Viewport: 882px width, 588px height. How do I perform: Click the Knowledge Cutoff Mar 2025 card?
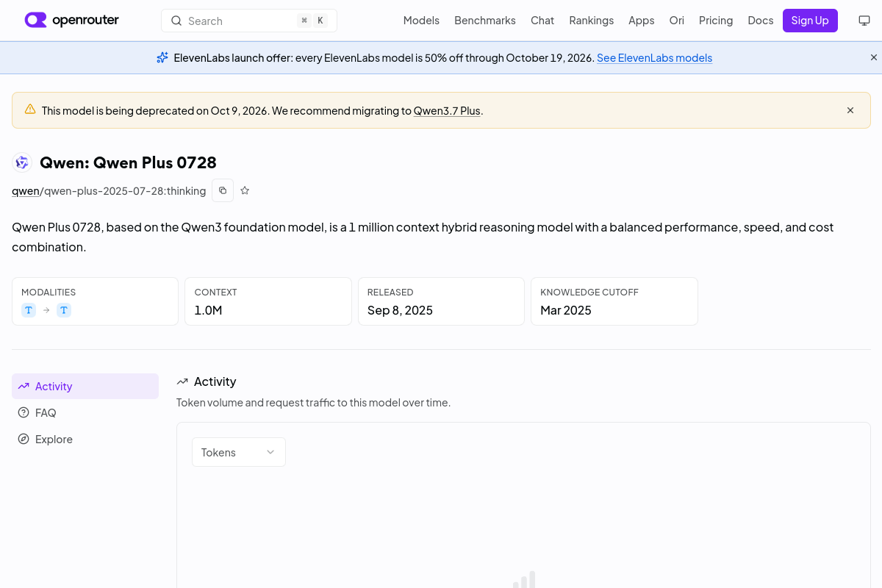click(x=614, y=301)
